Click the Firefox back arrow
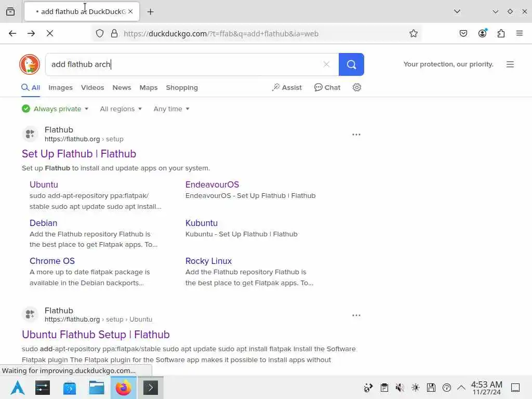Image resolution: width=532 pixels, height=399 pixels. tap(12, 33)
